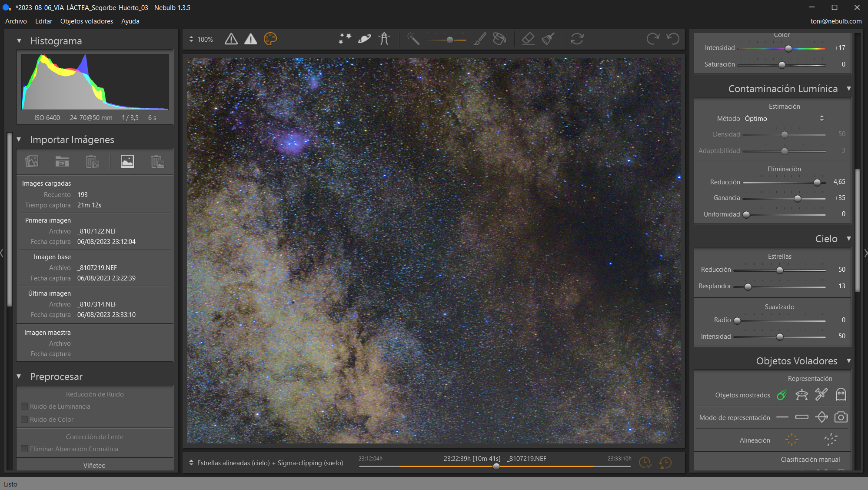
Task: Open the Método Óptimo dropdown
Action: 784,118
